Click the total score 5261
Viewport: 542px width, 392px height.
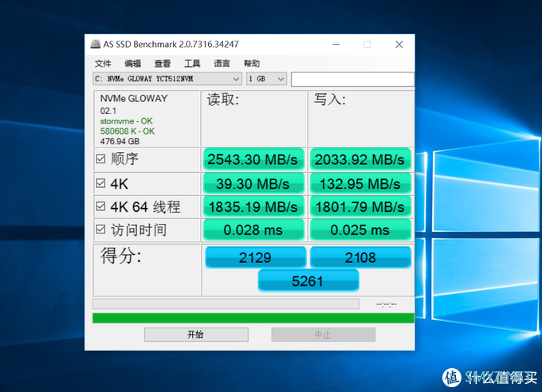click(308, 280)
